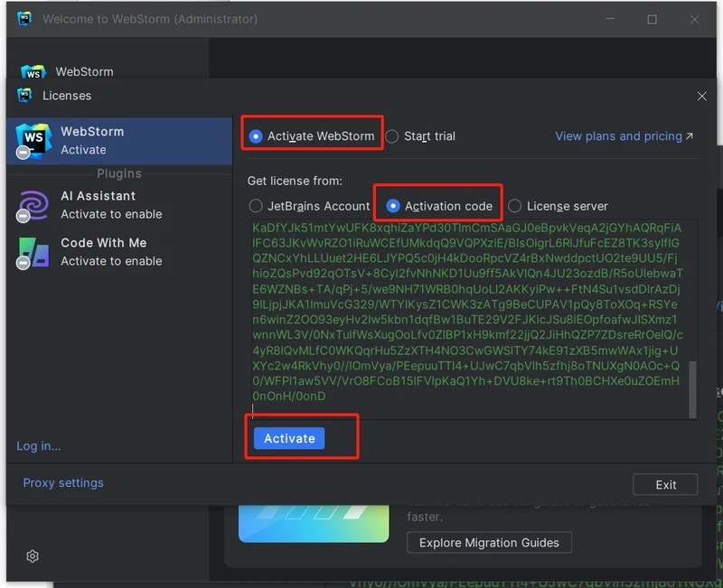Screen dimensions: 723x588
Task: Select the Activate WebStorm radio button
Action: [256, 136]
